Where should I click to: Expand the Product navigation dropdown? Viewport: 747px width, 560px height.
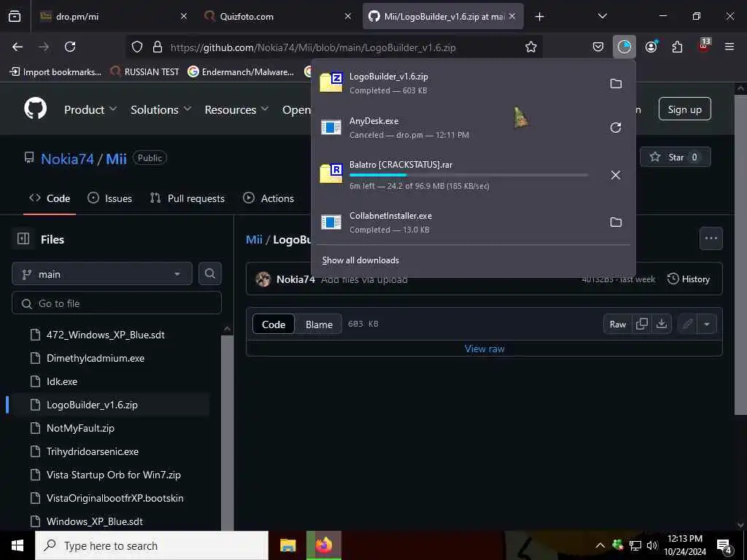click(x=90, y=109)
